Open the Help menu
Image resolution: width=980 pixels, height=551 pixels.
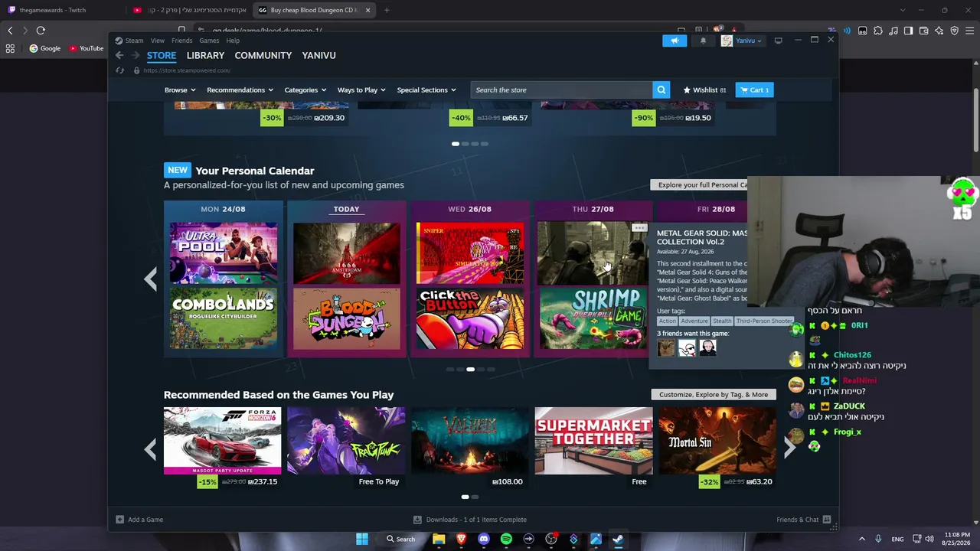pos(233,41)
